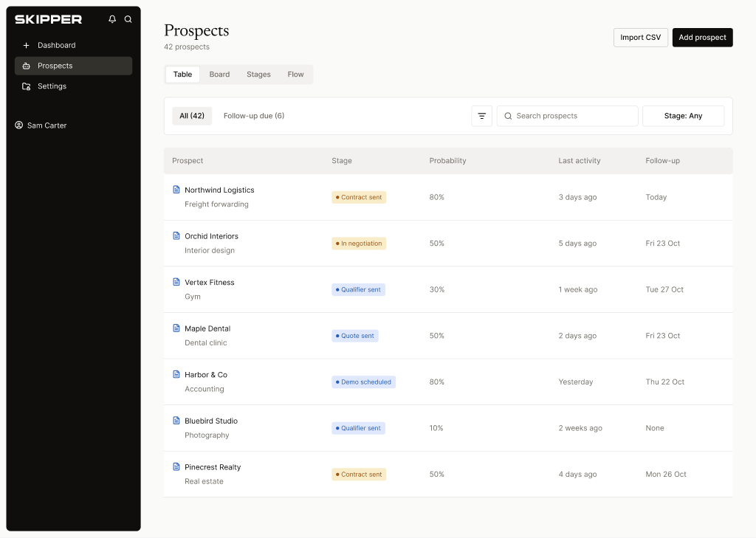Click the Follow-up column header
Viewport: 756px width, 538px height.
coord(662,161)
